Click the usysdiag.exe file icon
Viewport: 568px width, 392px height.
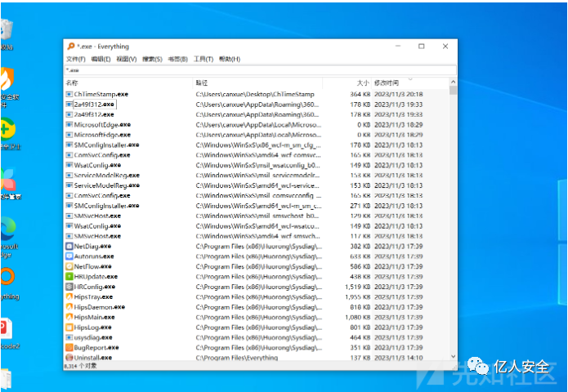(x=69, y=337)
